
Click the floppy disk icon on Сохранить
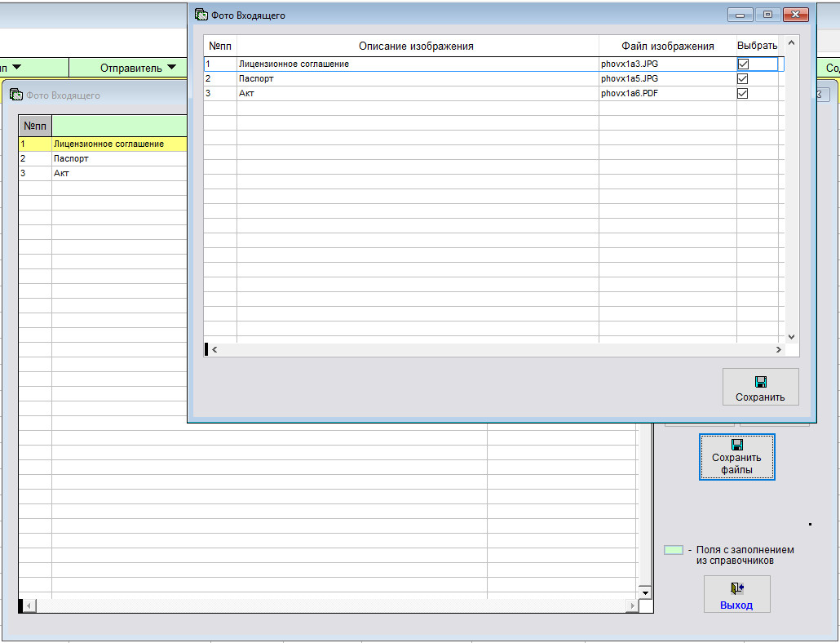point(760,382)
